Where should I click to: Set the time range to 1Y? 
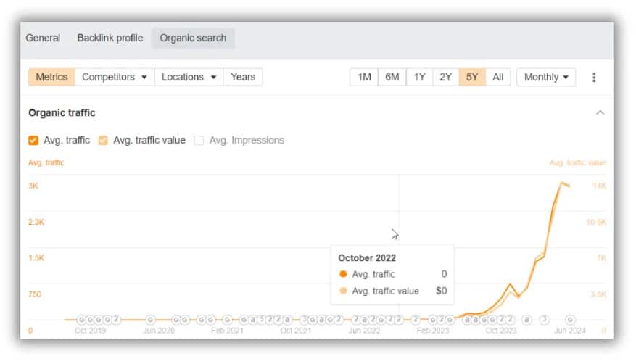pyautogui.click(x=419, y=77)
